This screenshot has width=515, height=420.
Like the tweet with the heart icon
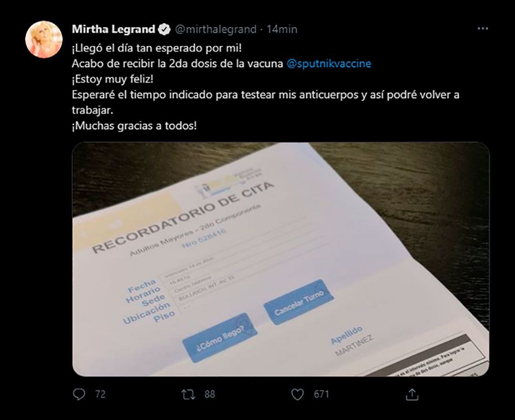click(x=298, y=394)
